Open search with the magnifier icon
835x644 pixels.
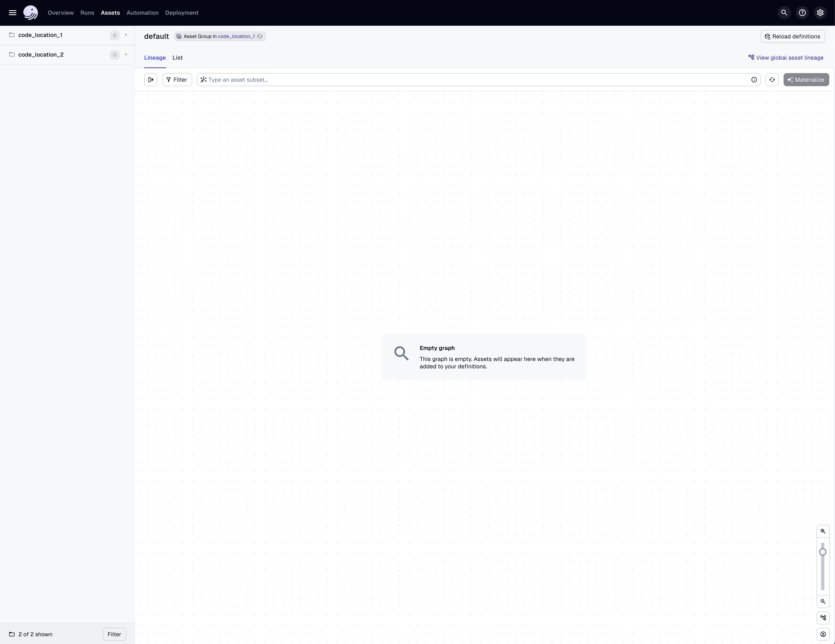point(784,13)
